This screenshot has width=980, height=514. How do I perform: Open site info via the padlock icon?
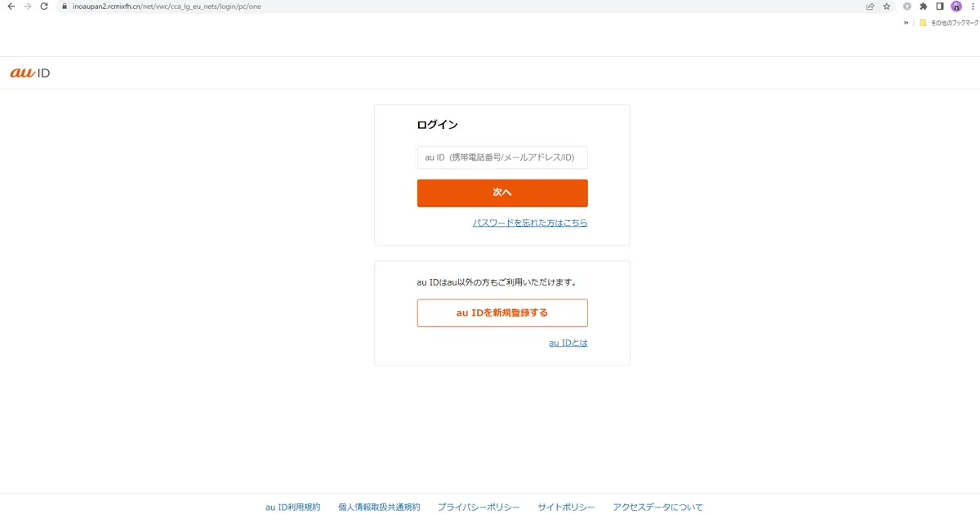tap(64, 7)
